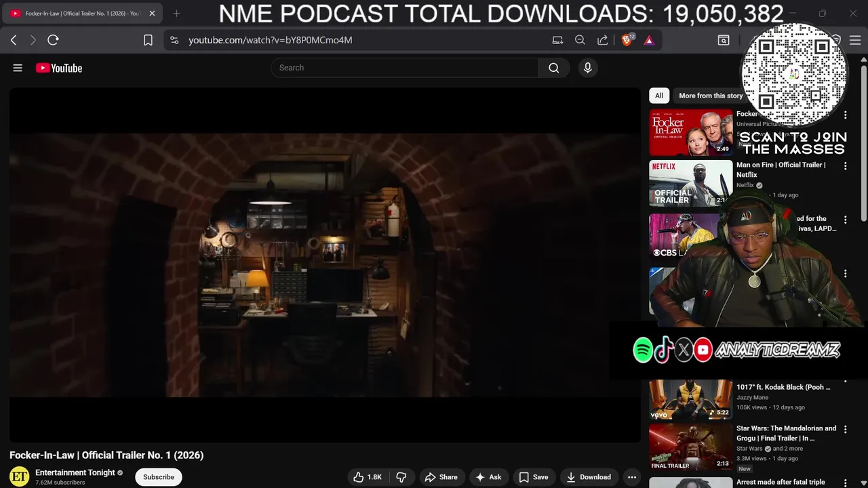
Task: Click the address bar URL
Action: tap(270, 40)
